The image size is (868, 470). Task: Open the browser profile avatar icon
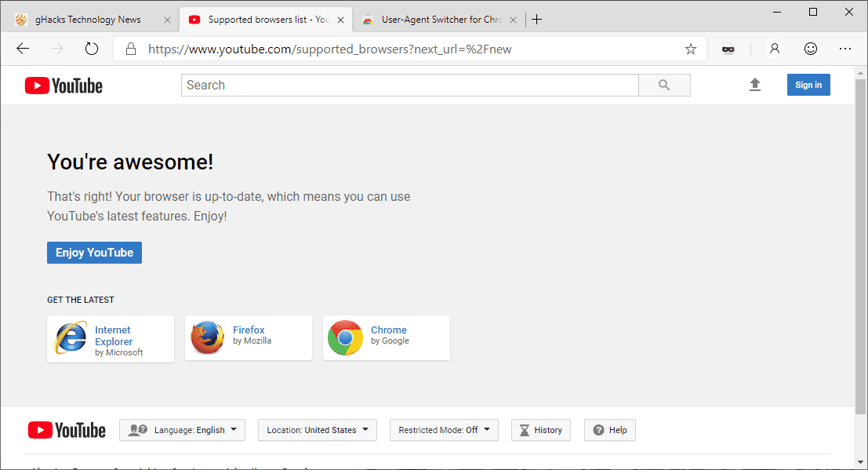point(775,49)
